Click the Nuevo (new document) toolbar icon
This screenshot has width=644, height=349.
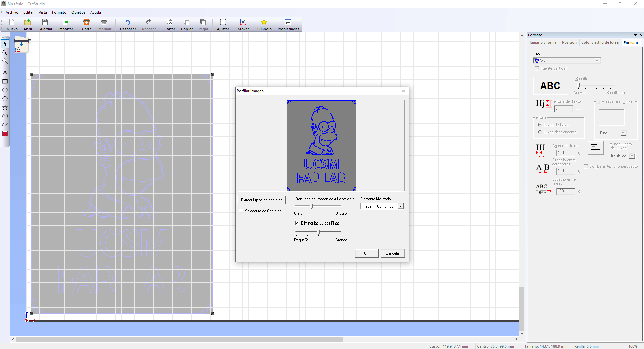pos(12,22)
